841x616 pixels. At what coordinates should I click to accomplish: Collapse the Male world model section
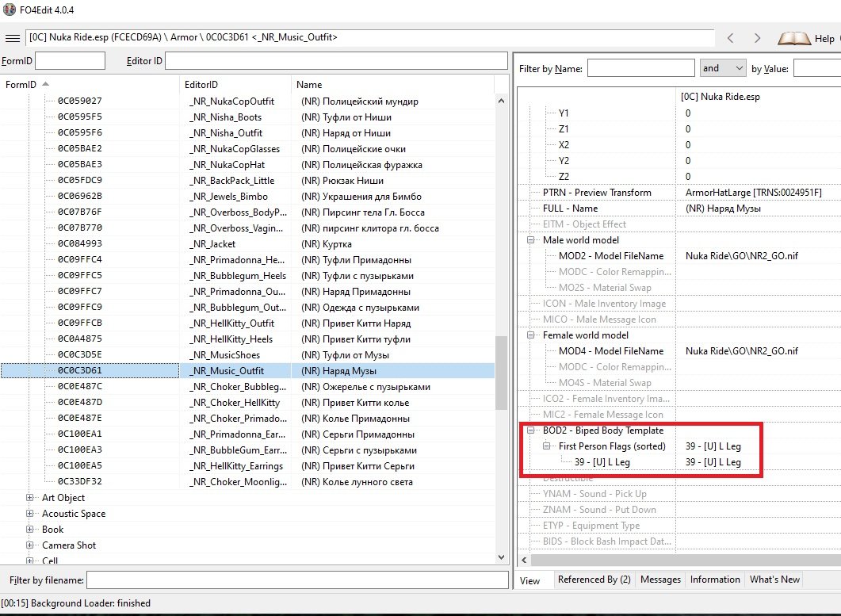530,240
